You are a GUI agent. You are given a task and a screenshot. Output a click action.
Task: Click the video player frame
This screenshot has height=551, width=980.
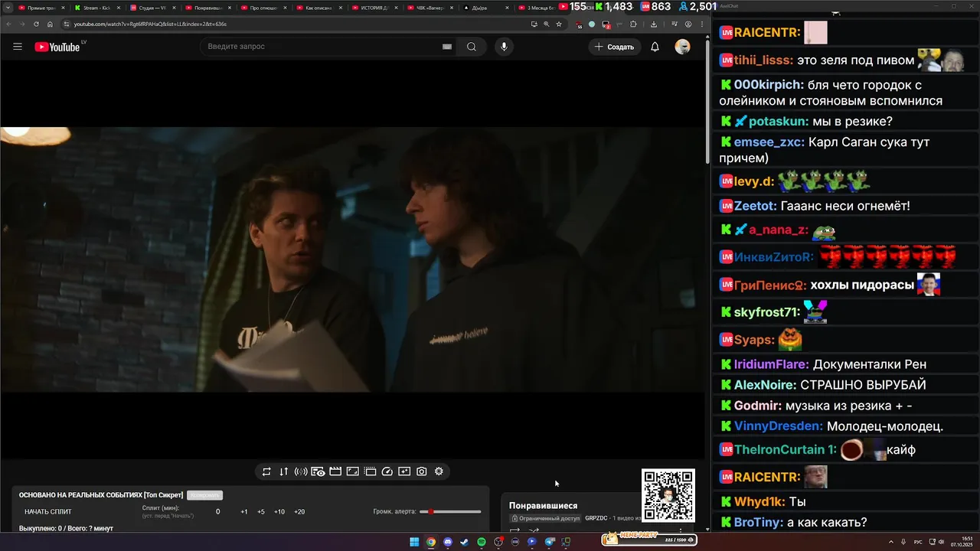352,259
